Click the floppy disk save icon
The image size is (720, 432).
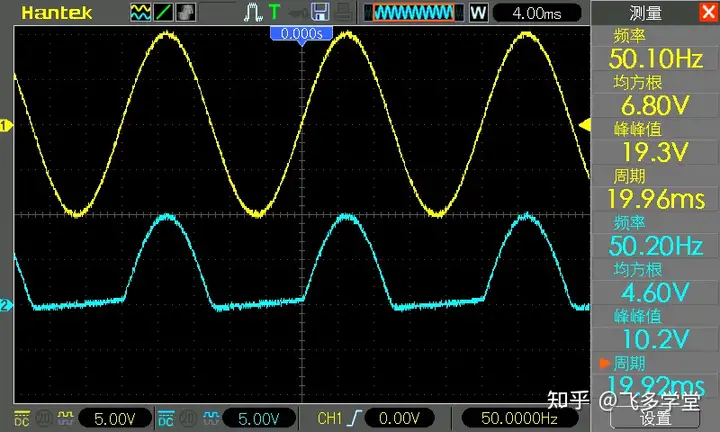[320, 12]
